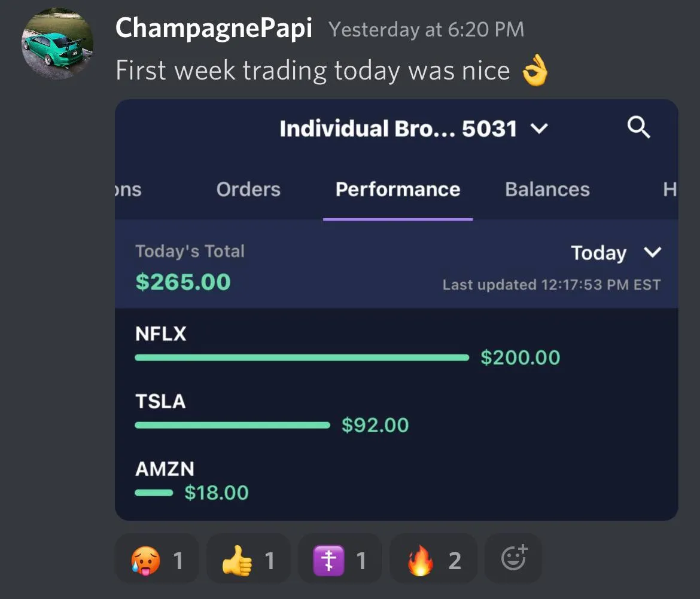The width and height of the screenshot is (700, 599).
Task: Toggle the purple cross emoji reaction
Action: [340, 560]
